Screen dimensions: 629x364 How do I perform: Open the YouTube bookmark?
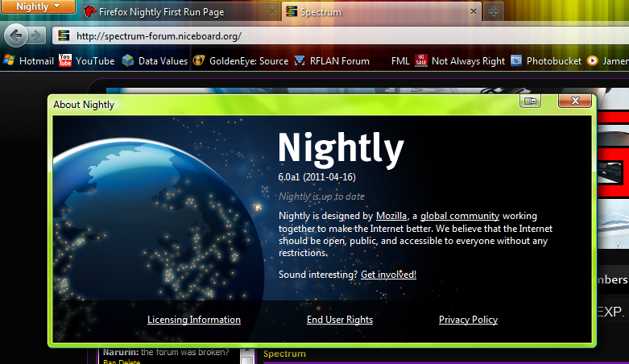(87, 61)
